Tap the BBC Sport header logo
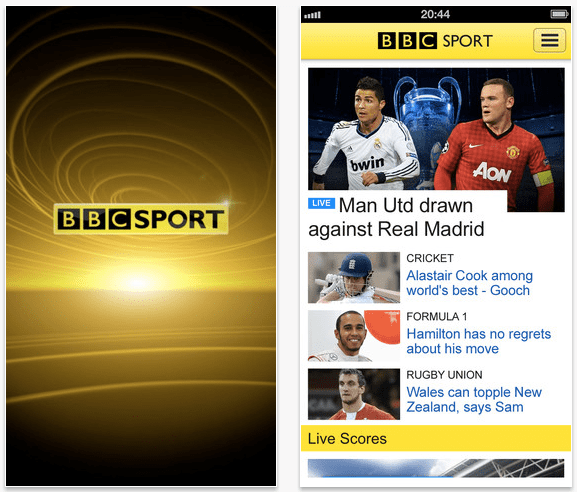Image resolution: width=577 pixels, height=492 pixels. 435,40
